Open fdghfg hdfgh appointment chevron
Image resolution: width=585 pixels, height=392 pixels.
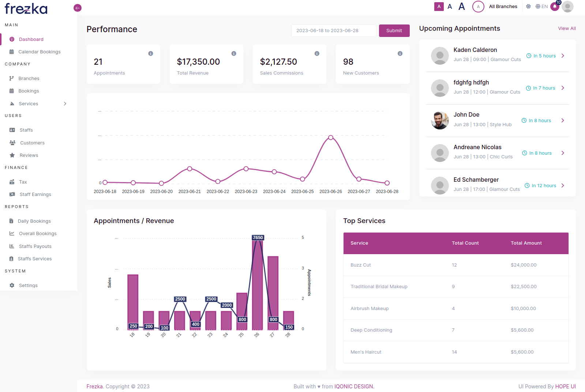point(563,88)
